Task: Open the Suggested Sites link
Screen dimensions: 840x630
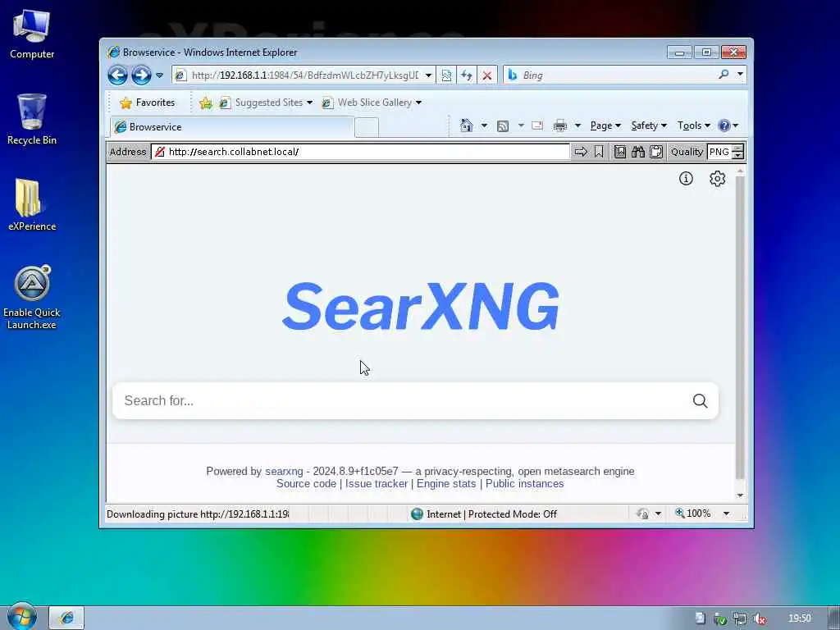Action: click(266, 103)
